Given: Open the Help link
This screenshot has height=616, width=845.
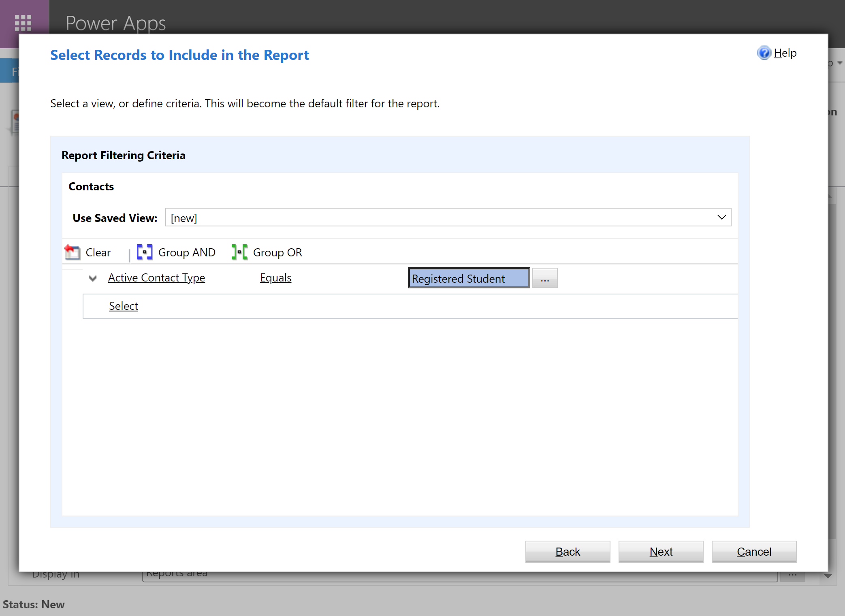Looking at the screenshot, I should pos(785,53).
